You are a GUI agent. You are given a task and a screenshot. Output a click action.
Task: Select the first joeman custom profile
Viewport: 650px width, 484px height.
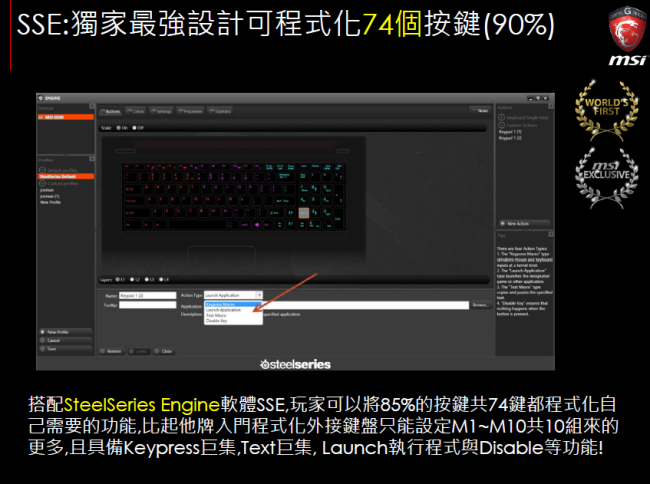tap(47, 190)
